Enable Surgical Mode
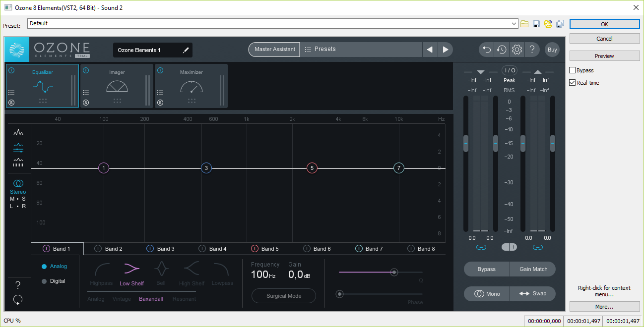The width and height of the screenshot is (644, 327). [284, 296]
